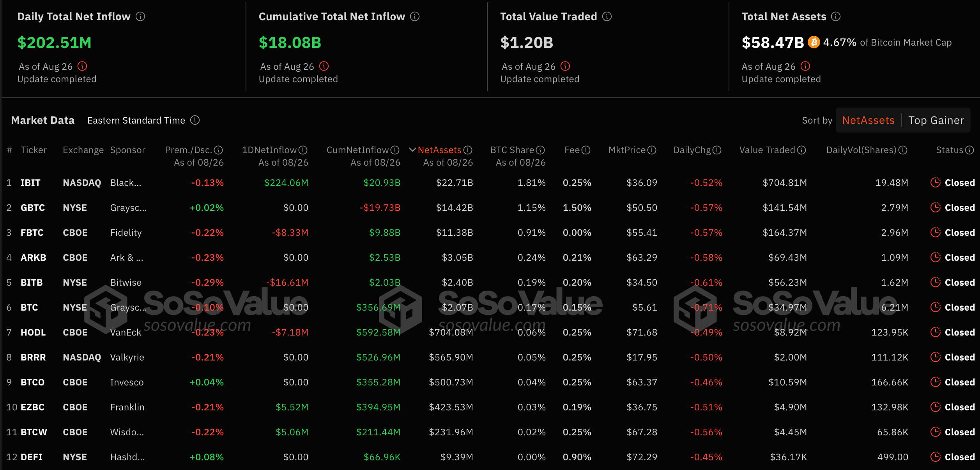Click Invesco sponsor name in BTCO row
The image size is (980, 470).
(127, 382)
